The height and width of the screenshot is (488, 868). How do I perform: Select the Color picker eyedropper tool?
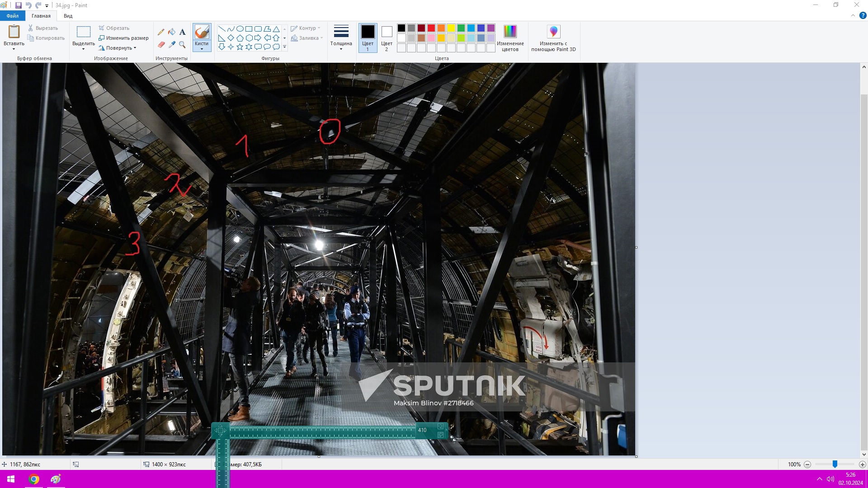[x=172, y=45]
